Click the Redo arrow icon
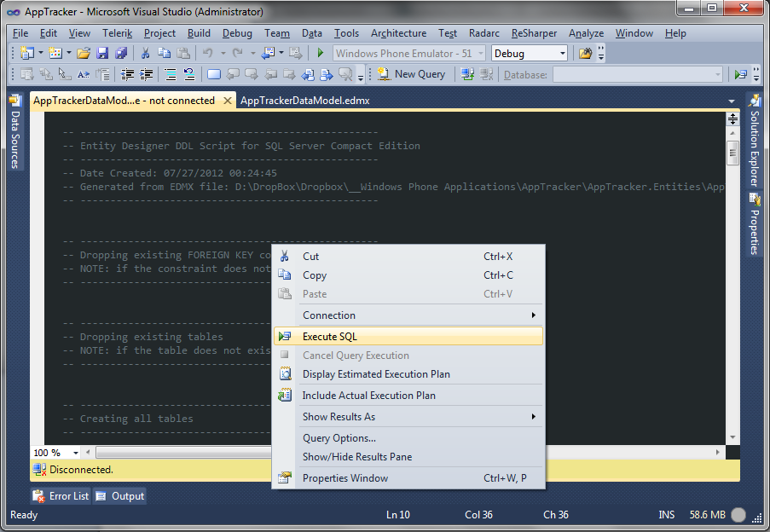 (238, 53)
